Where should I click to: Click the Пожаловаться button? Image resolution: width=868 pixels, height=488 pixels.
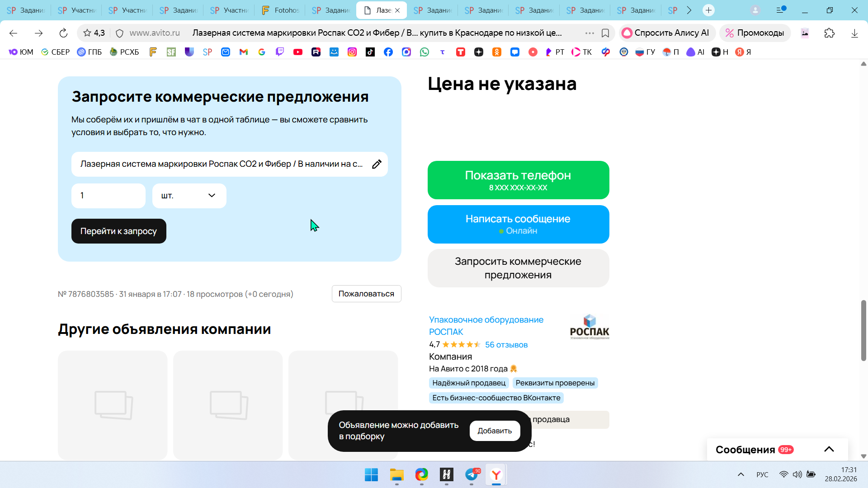[366, 294]
